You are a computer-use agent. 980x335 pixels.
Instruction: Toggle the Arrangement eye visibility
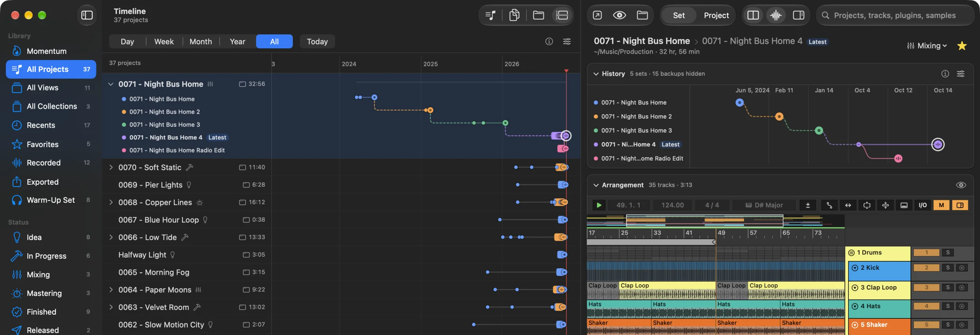[961, 185]
